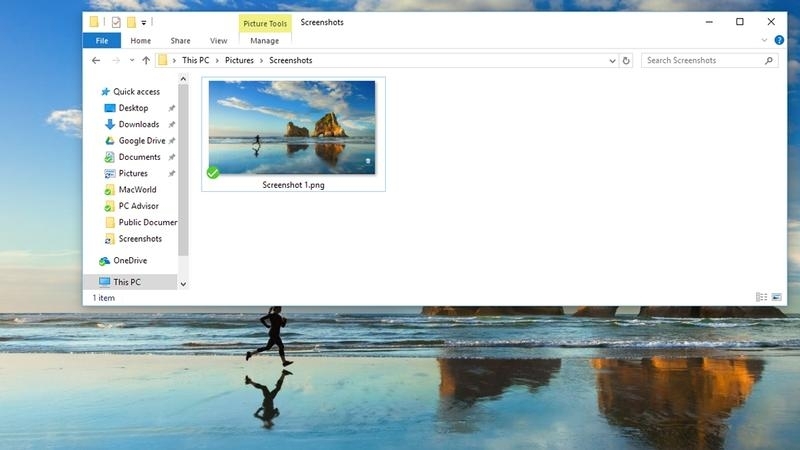Click the 1 item status text

click(x=104, y=298)
